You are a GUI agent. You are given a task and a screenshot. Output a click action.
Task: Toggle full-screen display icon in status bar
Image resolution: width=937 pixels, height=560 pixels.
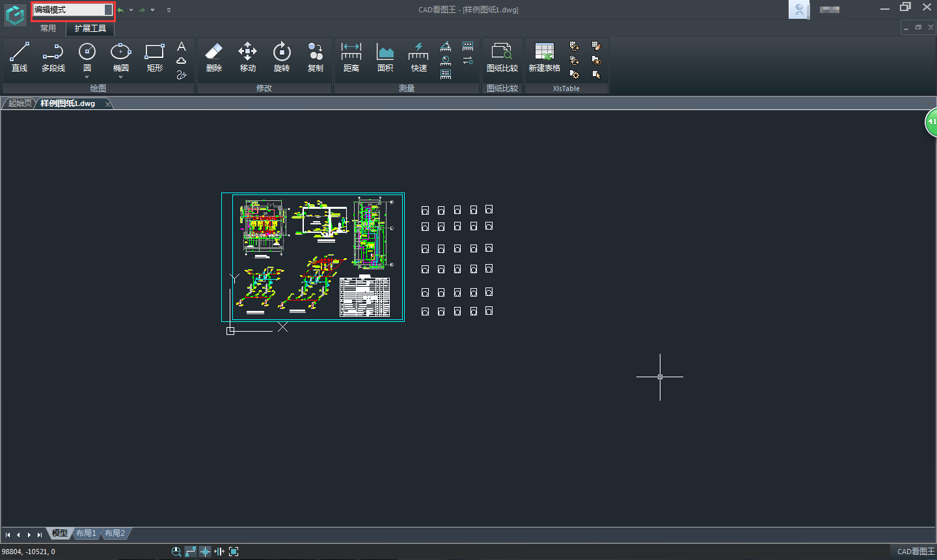pyautogui.click(x=234, y=552)
